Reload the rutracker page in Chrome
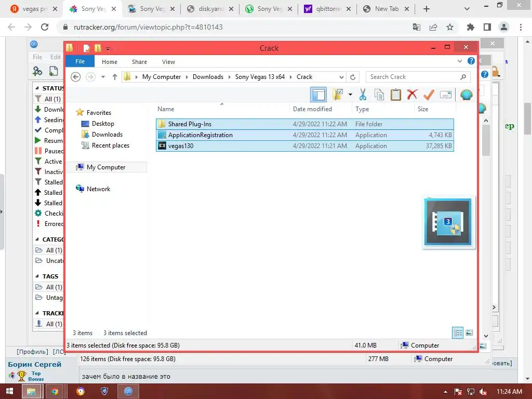The height and width of the screenshot is (399, 532). click(x=45, y=27)
